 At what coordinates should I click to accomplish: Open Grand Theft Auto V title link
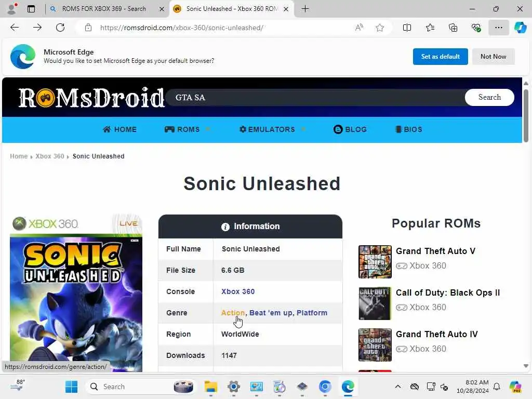(435, 251)
